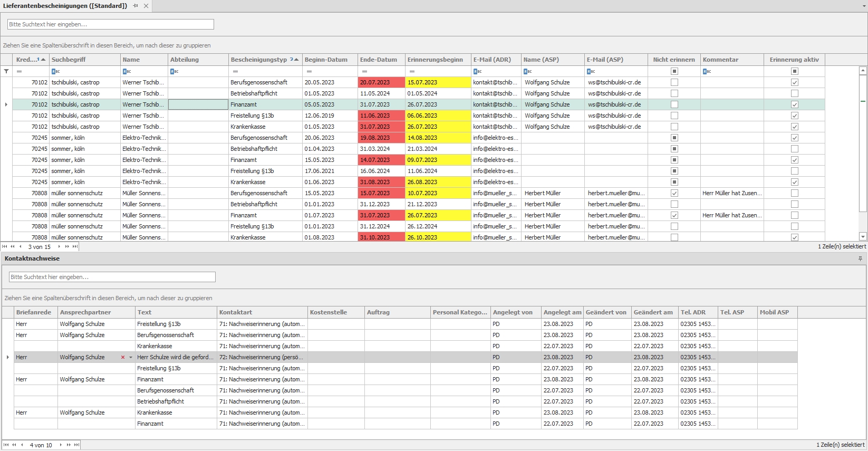Go to last record in upper grid navigator
The height and width of the screenshot is (451, 868).
tap(75, 246)
